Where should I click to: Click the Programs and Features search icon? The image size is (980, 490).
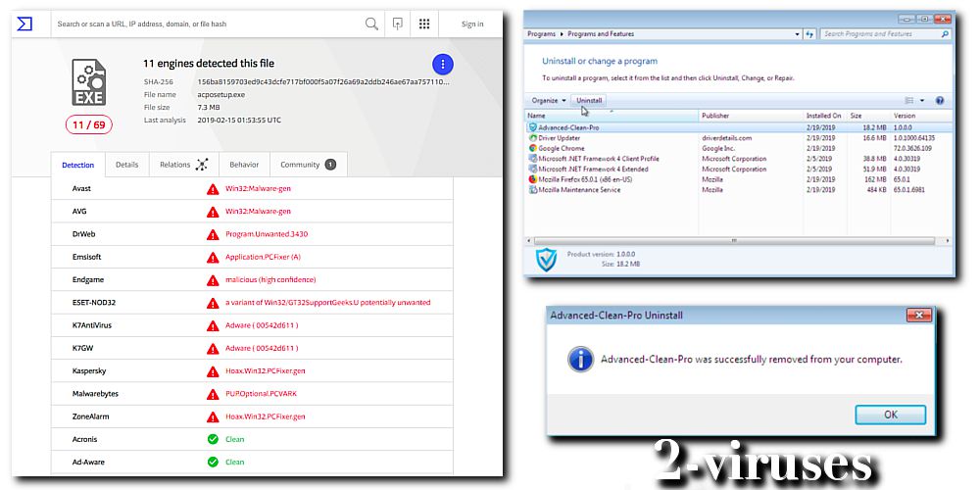[x=945, y=33]
